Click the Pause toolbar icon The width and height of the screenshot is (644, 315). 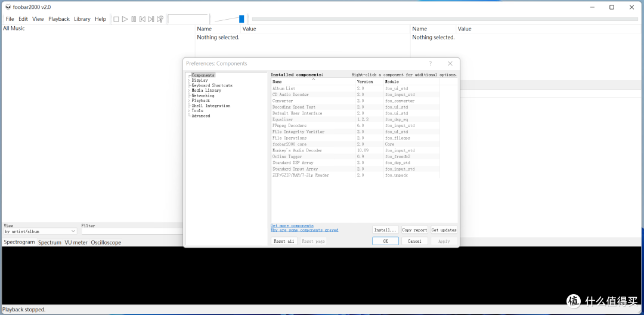click(134, 19)
